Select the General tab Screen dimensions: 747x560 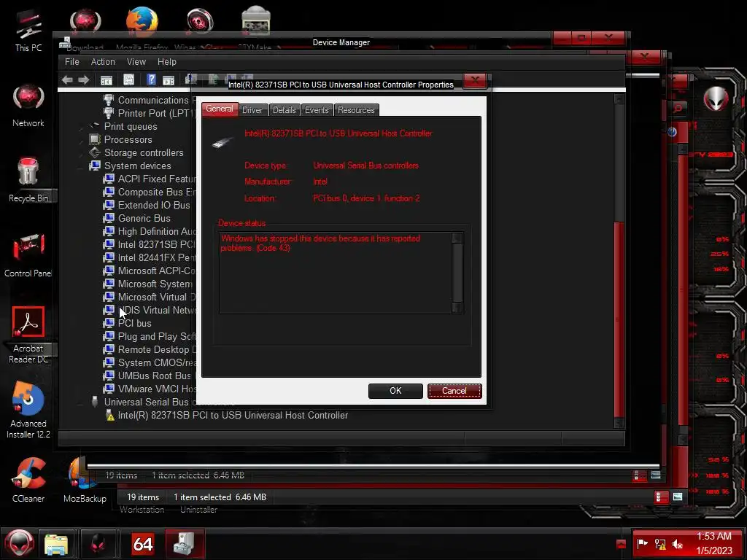tap(220, 109)
